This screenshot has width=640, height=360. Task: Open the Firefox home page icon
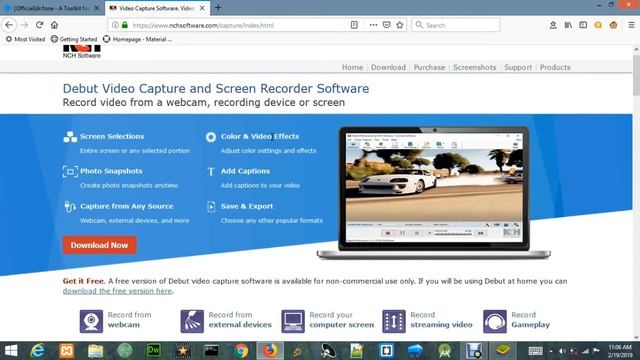tap(54, 25)
